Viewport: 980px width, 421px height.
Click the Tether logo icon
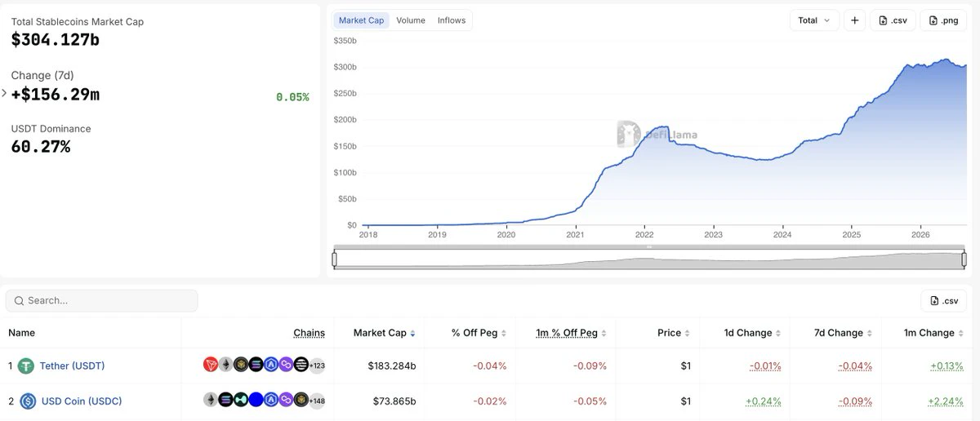coord(27,366)
